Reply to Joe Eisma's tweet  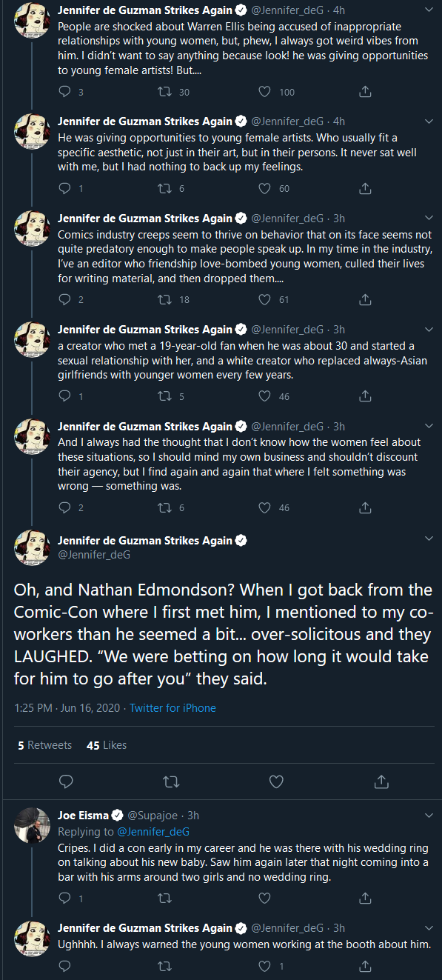click(x=65, y=898)
